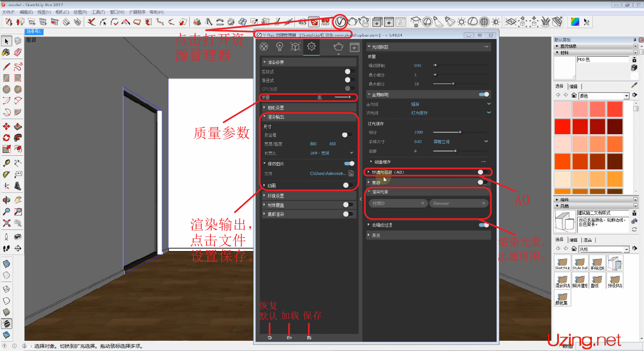Collapse the 渲染输出 render output section
Screen dimensions: 644x351
(x=308, y=117)
